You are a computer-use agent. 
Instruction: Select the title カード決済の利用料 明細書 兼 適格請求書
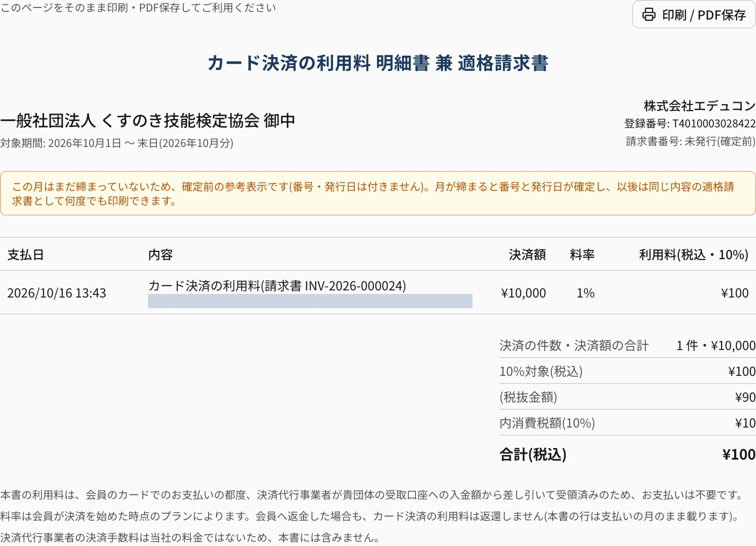378,63
